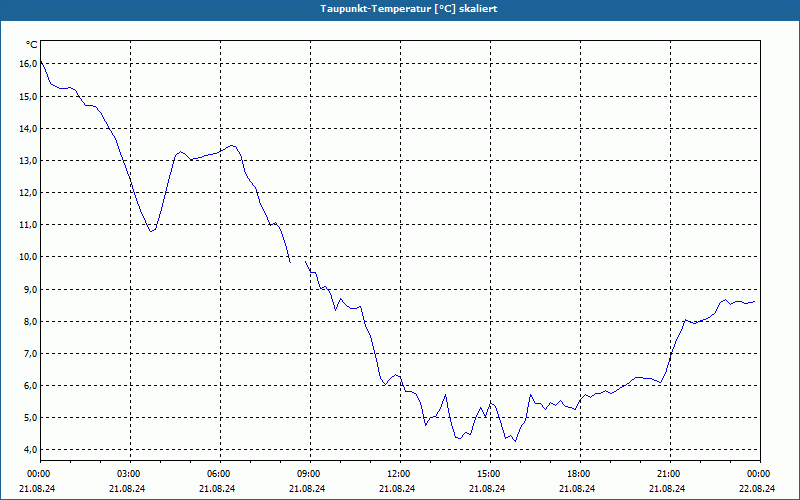This screenshot has height=500, width=800.
Task: Pick the 11,0 y-axis tick label
Action: point(28,225)
